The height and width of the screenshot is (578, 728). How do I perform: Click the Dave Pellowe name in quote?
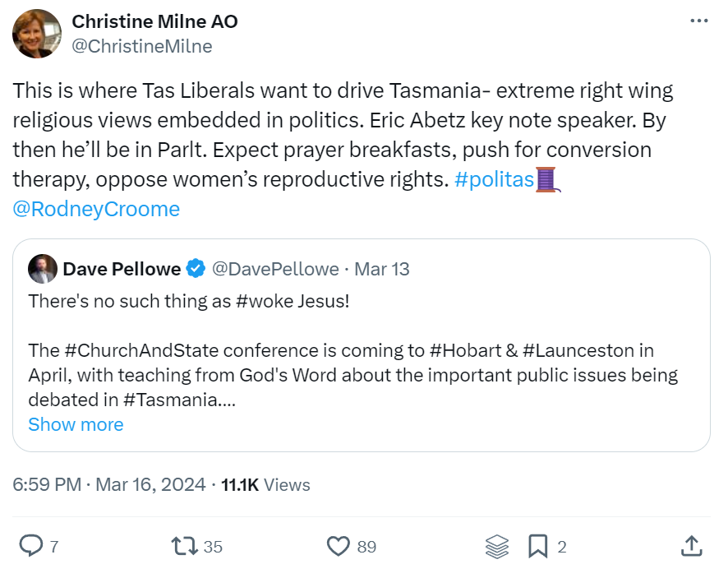tap(122, 269)
